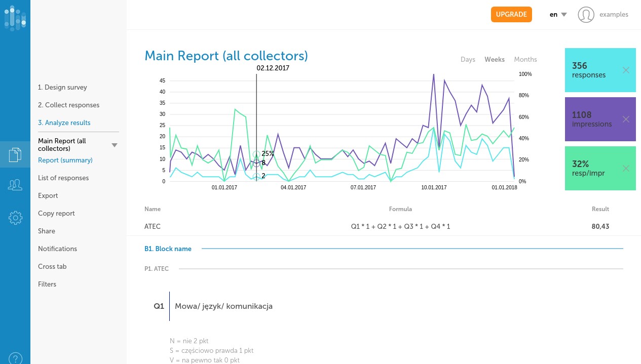Switch chart view to Weeks
The height and width of the screenshot is (364, 641).
pyautogui.click(x=495, y=60)
